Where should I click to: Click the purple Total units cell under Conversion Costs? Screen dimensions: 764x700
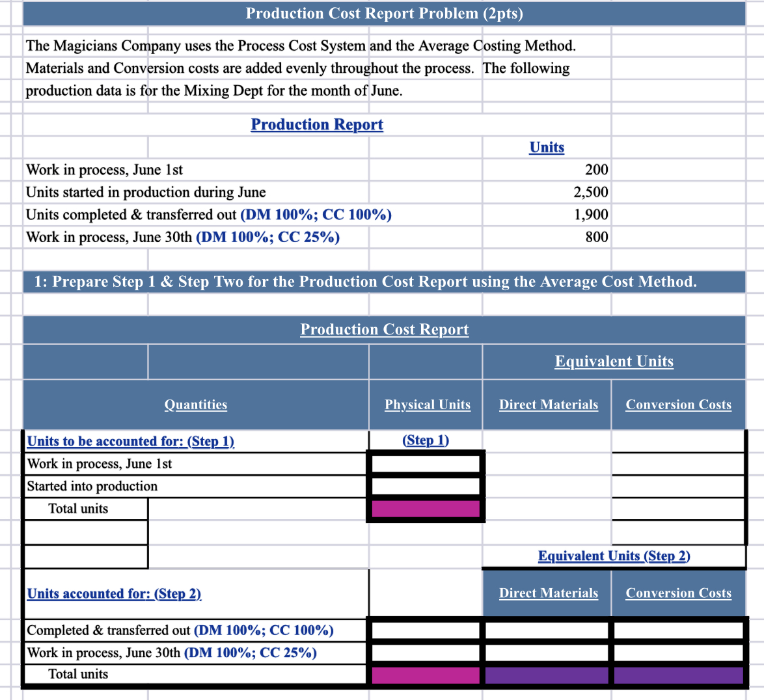678,674
